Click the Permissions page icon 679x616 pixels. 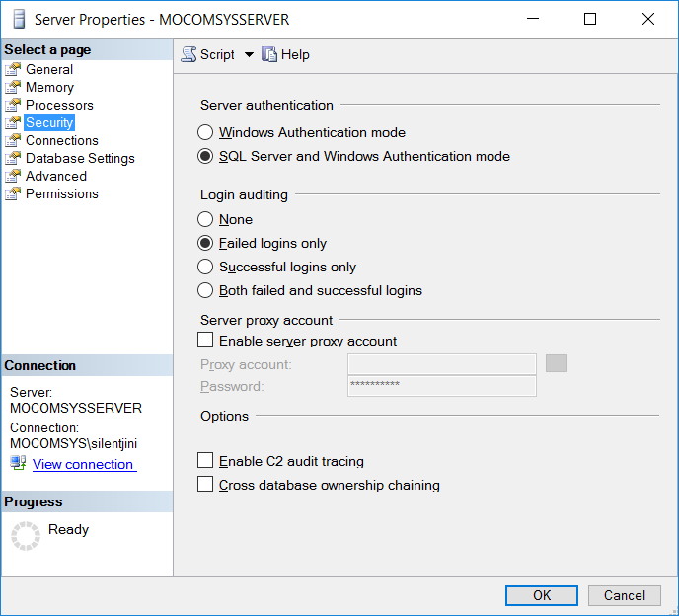13,193
